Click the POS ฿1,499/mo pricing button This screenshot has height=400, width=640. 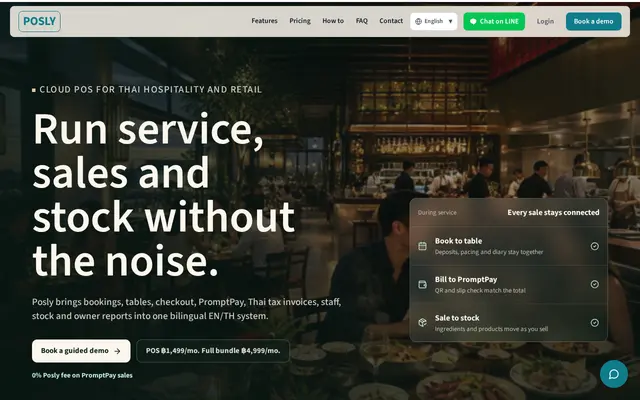[x=213, y=351]
